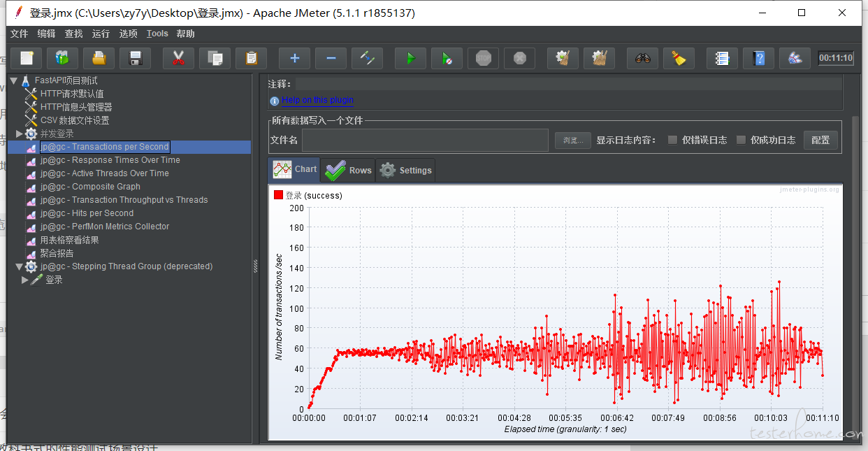This screenshot has height=451, width=868.
Task: Select jp@gc - Active Threads Over Time
Action: [x=105, y=173]
